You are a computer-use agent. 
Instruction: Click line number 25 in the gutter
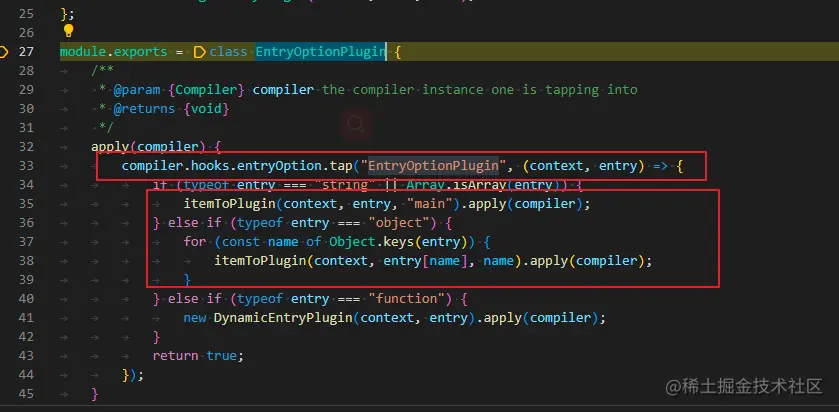26,14
